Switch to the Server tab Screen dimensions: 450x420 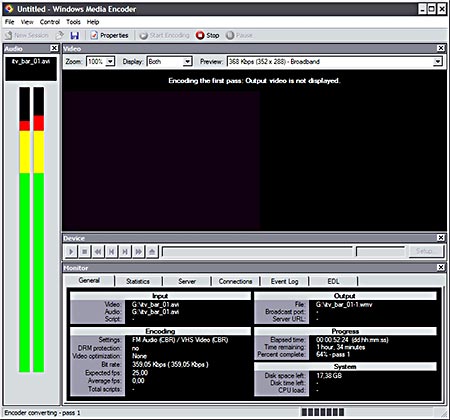tap(187, 281)
